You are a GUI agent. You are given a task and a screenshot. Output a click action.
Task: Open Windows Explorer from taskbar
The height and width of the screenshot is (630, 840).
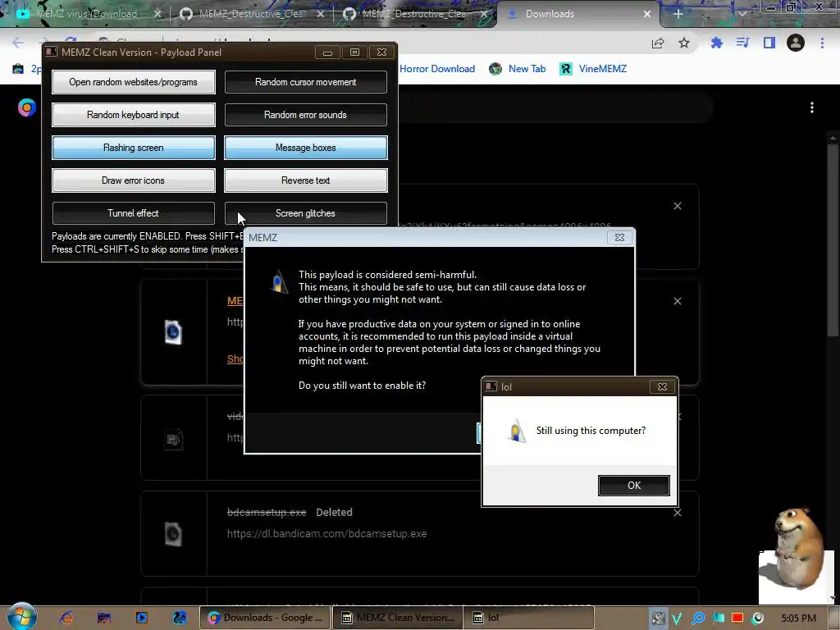tap(104, 618)
